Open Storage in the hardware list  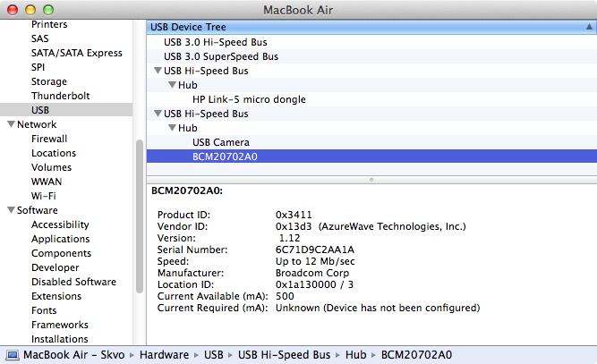point(49,81)
